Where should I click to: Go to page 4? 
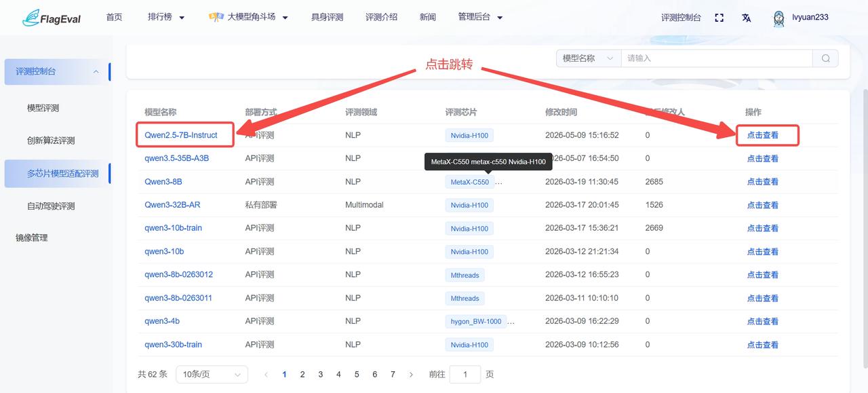coord(338,374)
